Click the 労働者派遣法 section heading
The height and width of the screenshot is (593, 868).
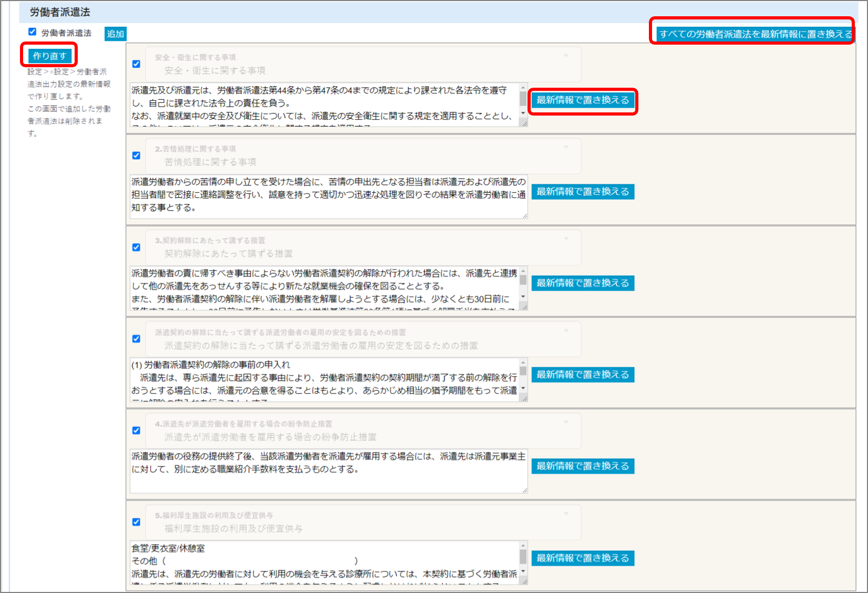(x=60, y=12)
